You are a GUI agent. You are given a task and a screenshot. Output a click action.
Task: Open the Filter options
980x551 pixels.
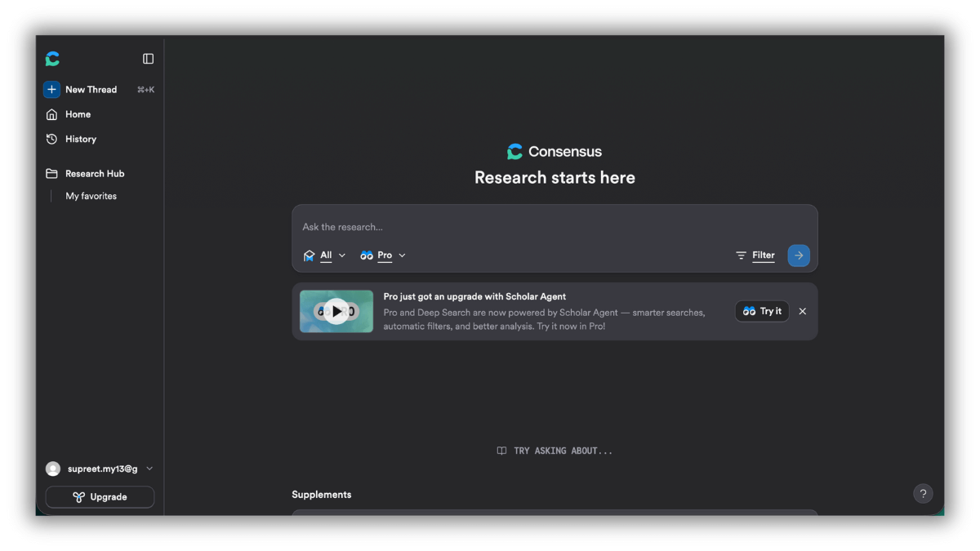point(755,256)
